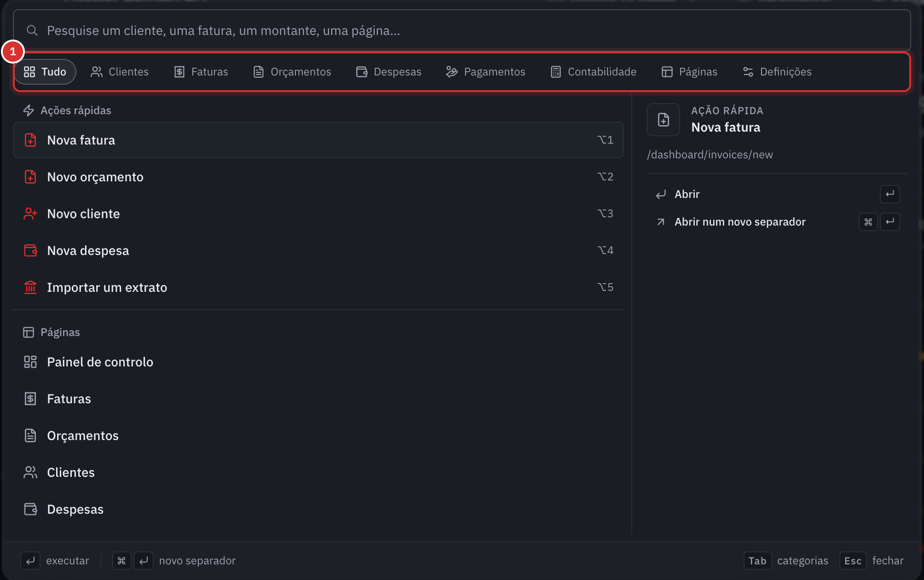Screen dimensions: 924x580
Task: Select Novo cliente in quick actions
Action: click(x=318, y=214)
